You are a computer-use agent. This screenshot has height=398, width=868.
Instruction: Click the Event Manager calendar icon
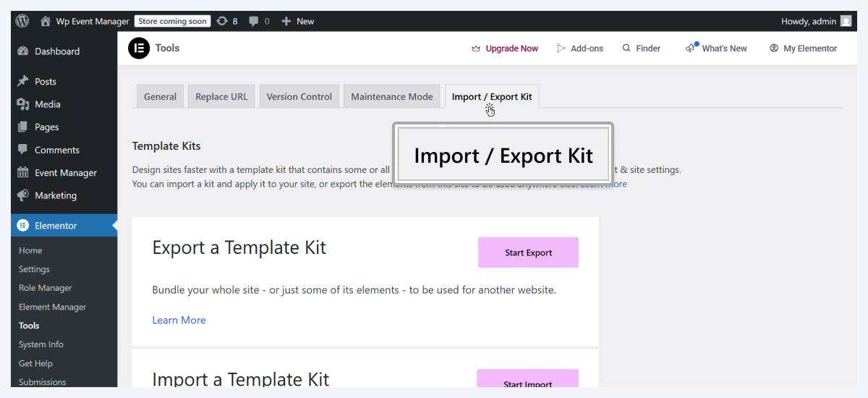pyautogui.click(x=22, y=173)
